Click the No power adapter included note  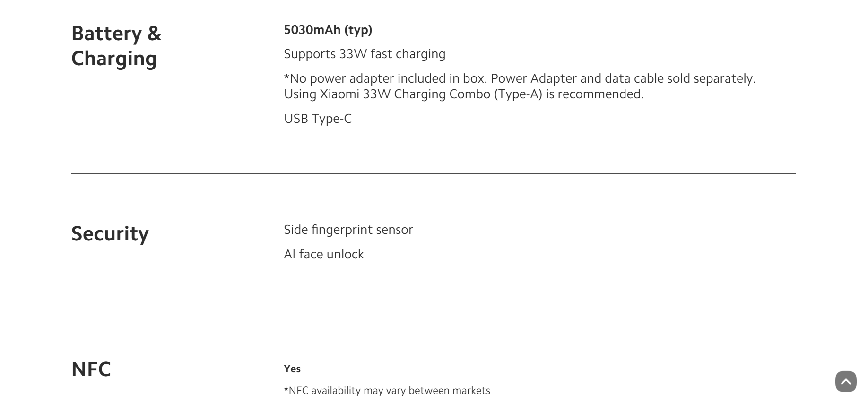point(385,78)
